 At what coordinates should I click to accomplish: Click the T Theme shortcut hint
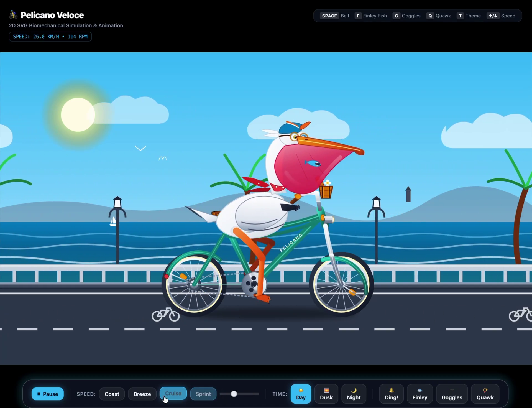[x=469, y=16]
